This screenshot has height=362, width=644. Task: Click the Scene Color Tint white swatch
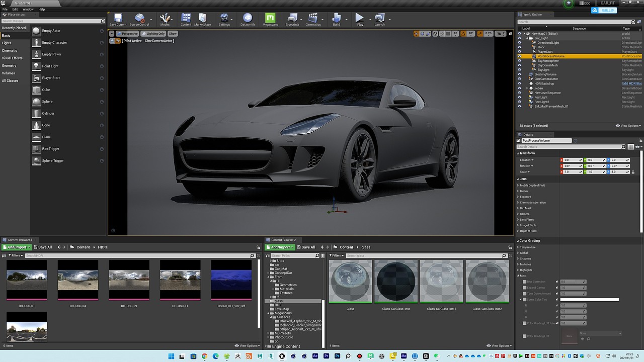point(590,300)
